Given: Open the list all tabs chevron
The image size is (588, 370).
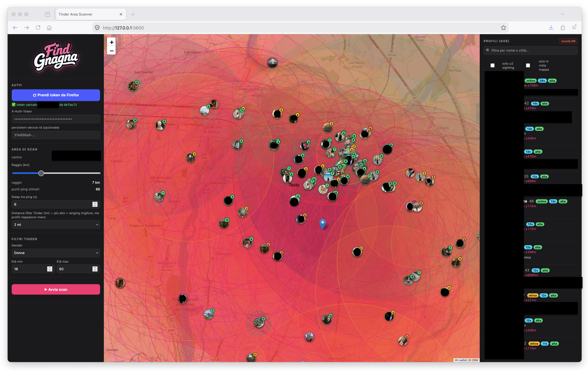Looking at the screenshot, I should [x=563, y=14].
